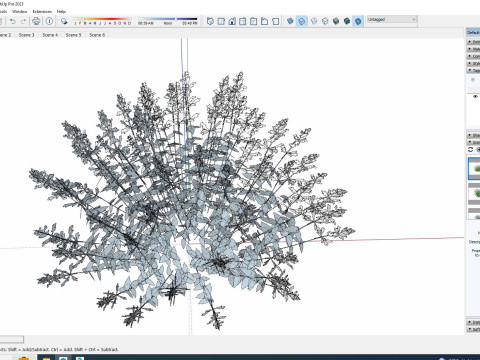Switch to Bottom view
The width and height of the screenshot is (480, 360).
(275, 21)
